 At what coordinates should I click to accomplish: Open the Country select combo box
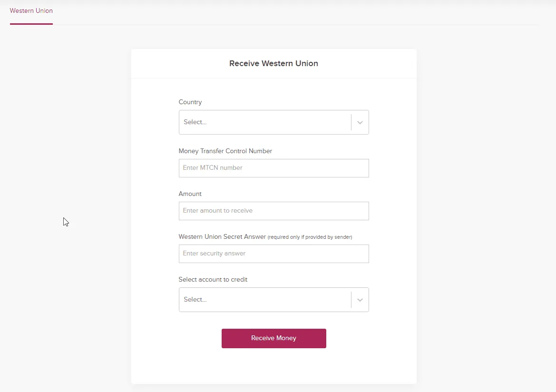(274, 122)
